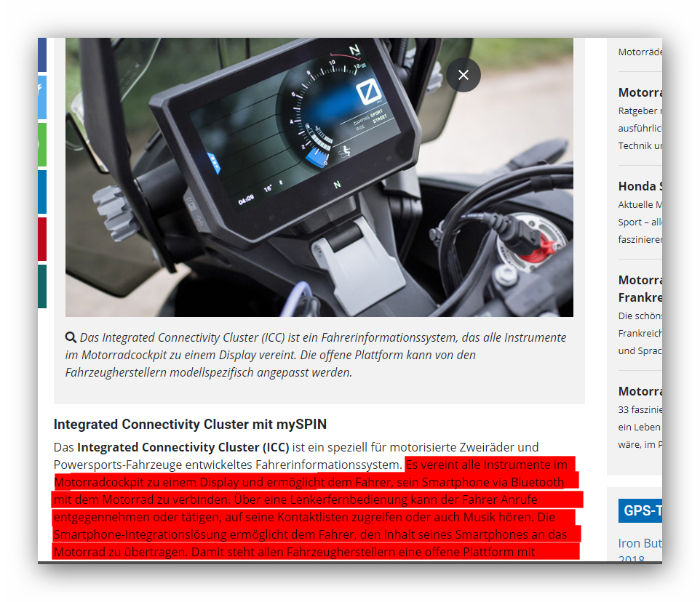700x602 pixels.
Task: Click bold 'Integrated Connectivity Cluster (ICC)' in the paragraph
Action: click(x=183, y=446)
